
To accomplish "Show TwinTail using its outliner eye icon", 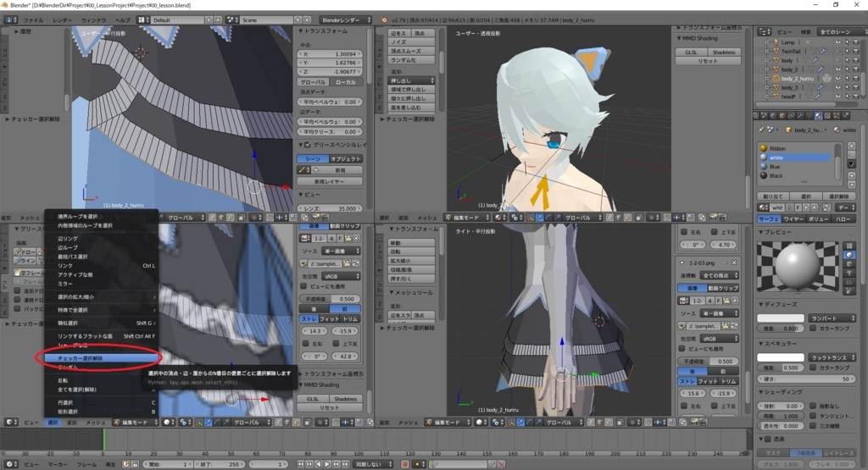I will 837,51.
